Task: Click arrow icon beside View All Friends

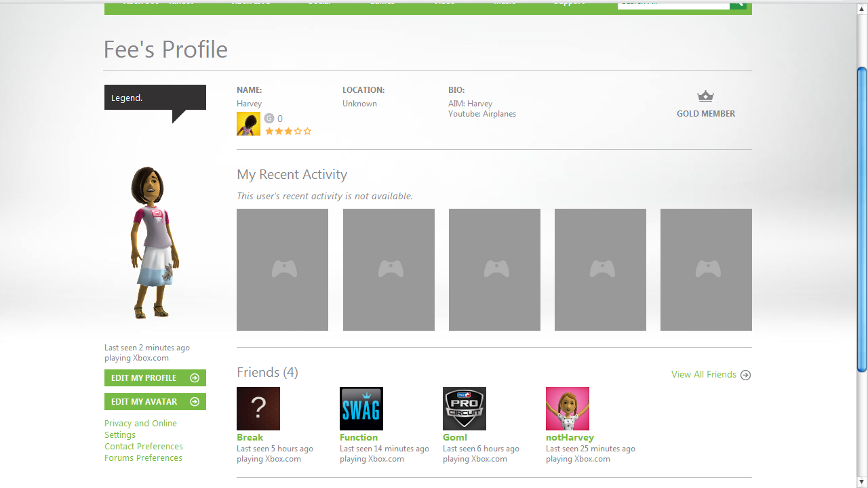Action: (x=746, y=375)
